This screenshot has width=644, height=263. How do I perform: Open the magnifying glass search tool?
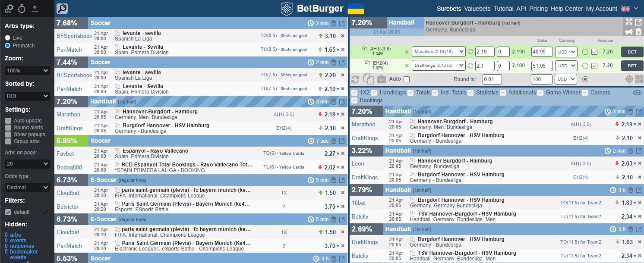62,9
